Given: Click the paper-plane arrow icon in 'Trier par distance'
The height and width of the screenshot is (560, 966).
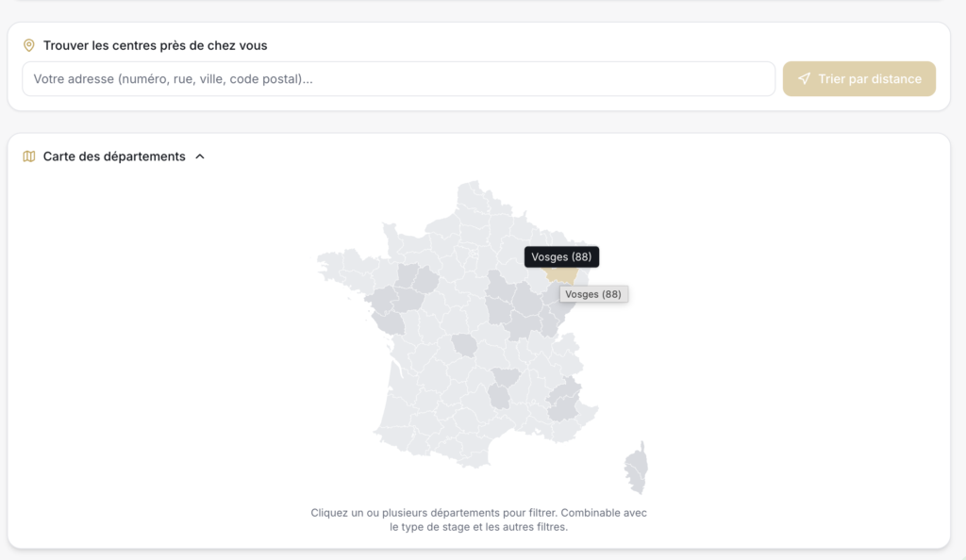Looking at the screenshot, I should coord(804,79).
